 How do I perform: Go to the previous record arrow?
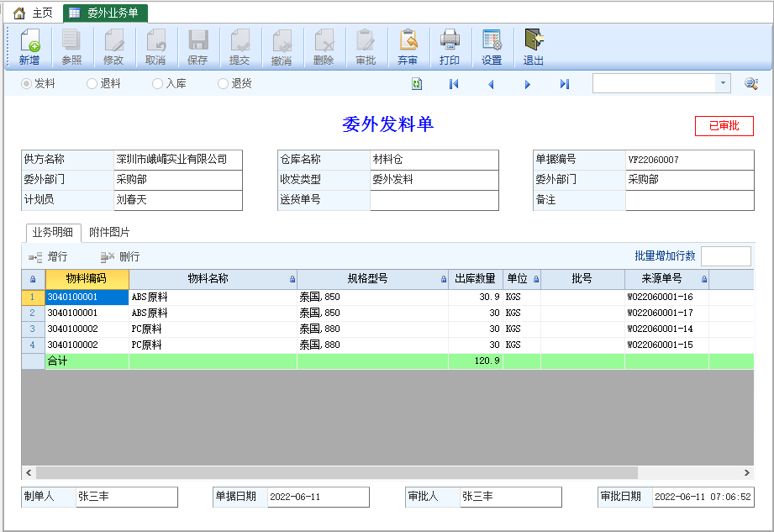pos(491,84)
